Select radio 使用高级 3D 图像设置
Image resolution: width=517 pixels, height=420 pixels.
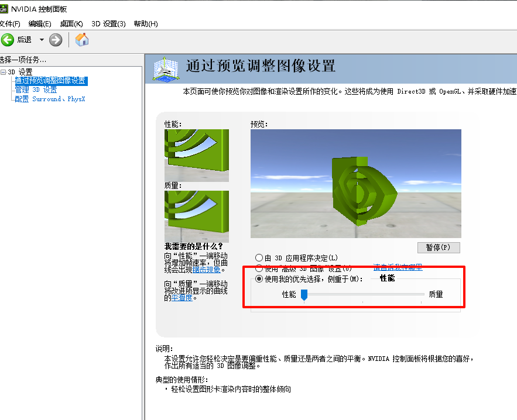tap(259, 268)
